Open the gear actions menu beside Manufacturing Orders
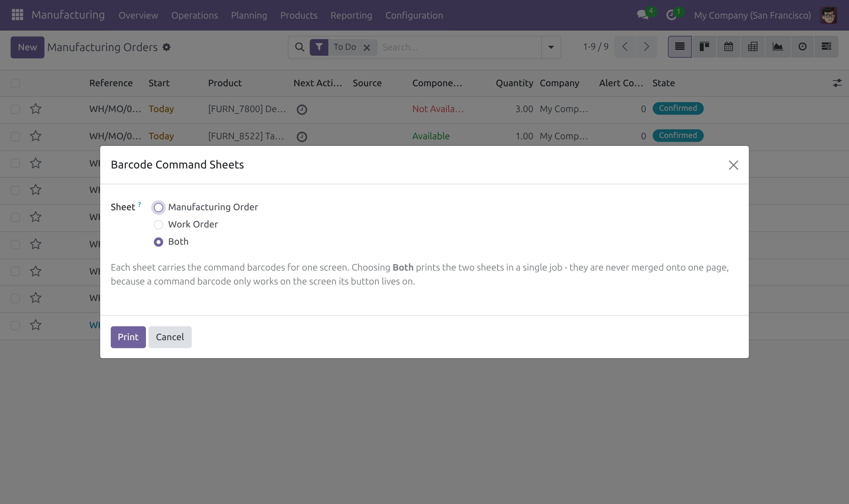 pos(166,47)
